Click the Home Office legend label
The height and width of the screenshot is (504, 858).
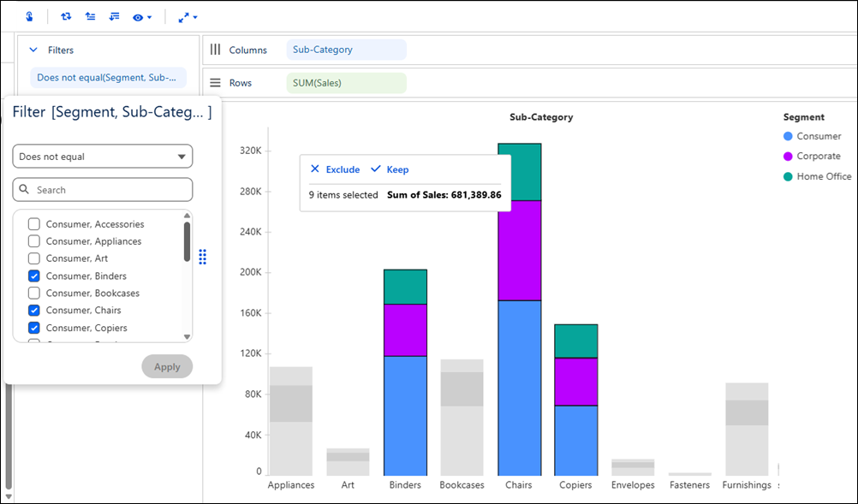pyautogui.click(x=824, y=176)
